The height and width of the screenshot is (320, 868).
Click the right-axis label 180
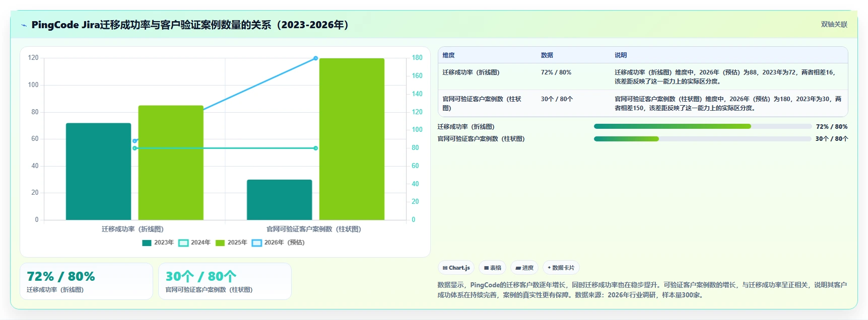[x=417, y=58]
